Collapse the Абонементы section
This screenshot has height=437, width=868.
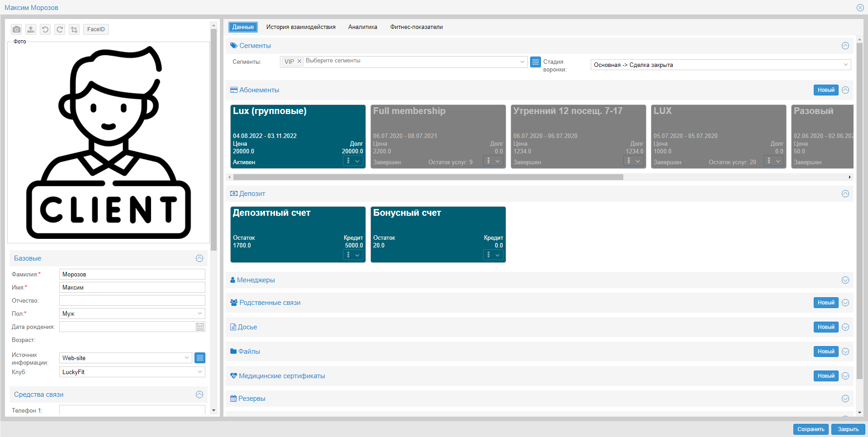click(845, 90)
